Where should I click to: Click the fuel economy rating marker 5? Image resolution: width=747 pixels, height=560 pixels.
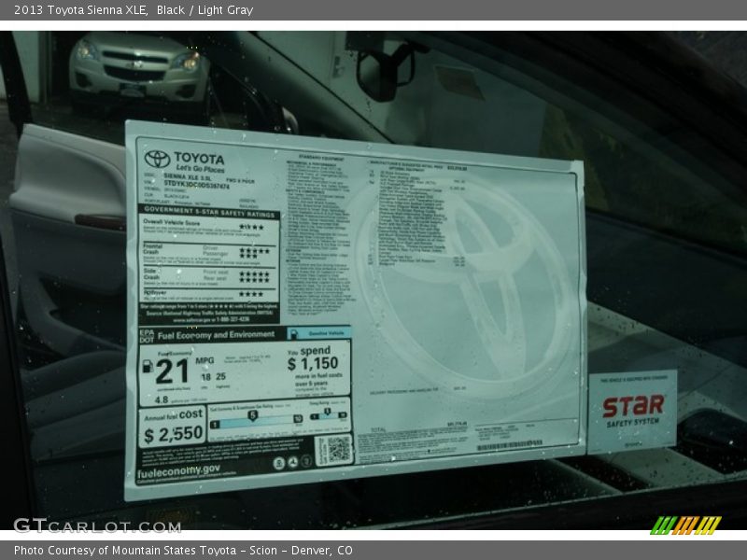252,415
